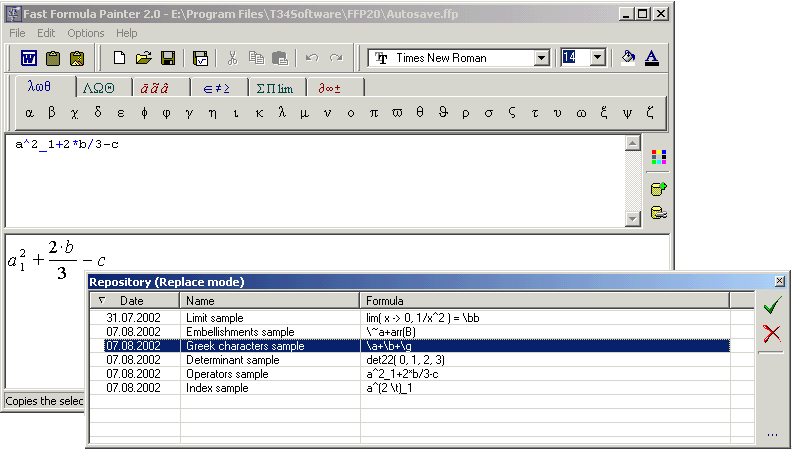Sort repository by Date column header
Screen dimensions: 792x451
(x=134, y=300)
